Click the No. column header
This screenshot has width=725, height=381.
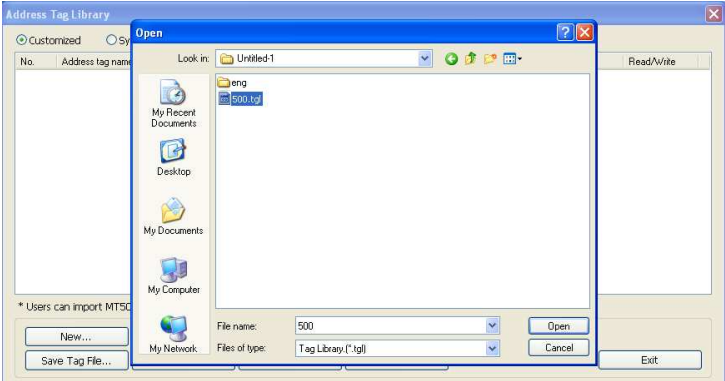tap(36, 61)
